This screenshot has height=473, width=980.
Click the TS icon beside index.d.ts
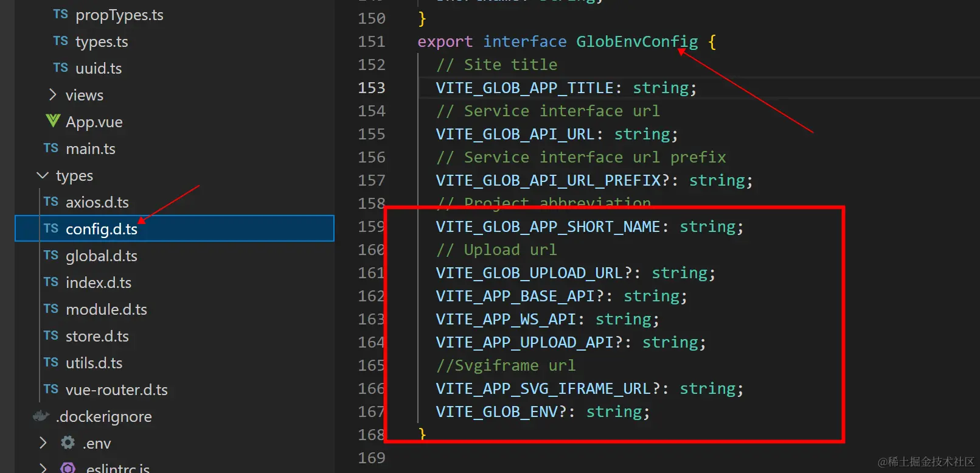coord(51,282)
